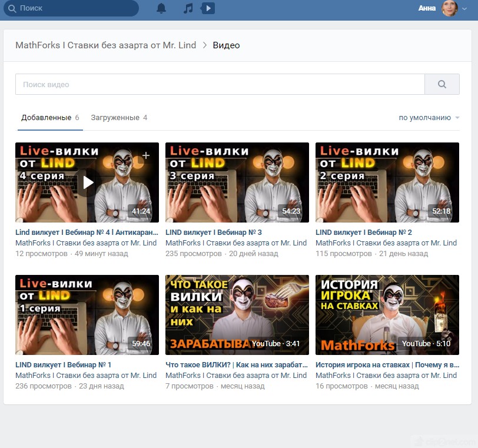Expand the account menu arrow next to Анна

[464, 8]
